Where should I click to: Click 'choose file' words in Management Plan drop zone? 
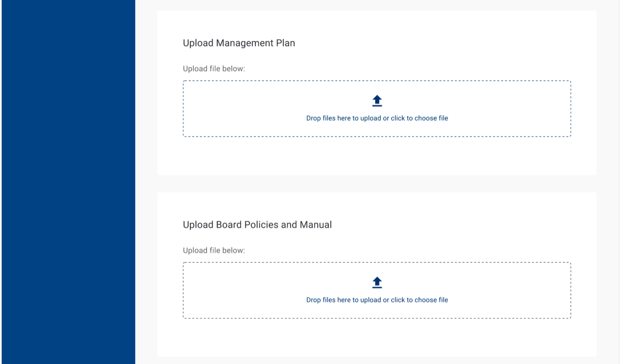point(431,118)
